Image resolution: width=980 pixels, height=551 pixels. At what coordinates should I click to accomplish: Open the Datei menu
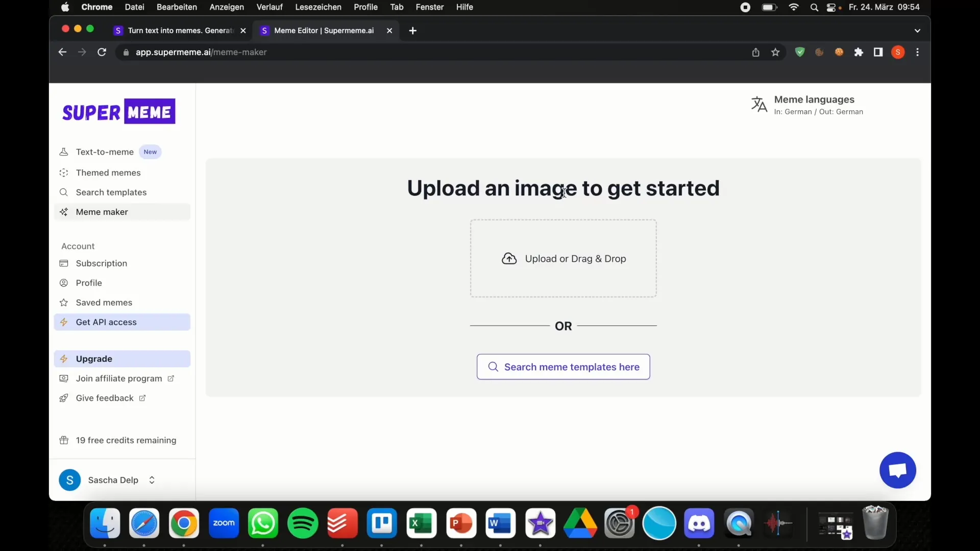pyautogui.click(x=135, y=7)
